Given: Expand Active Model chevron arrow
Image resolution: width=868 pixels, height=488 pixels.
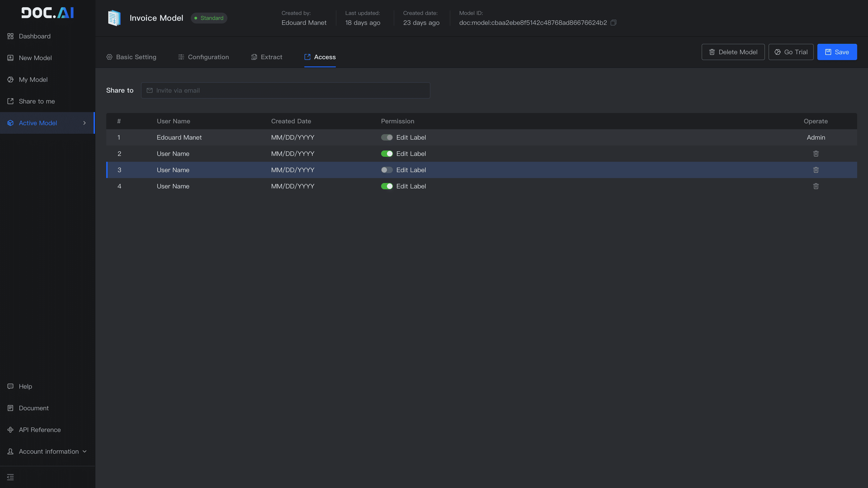Looking at the screenshot, I should pyautogui.click(x=84, y=123).
